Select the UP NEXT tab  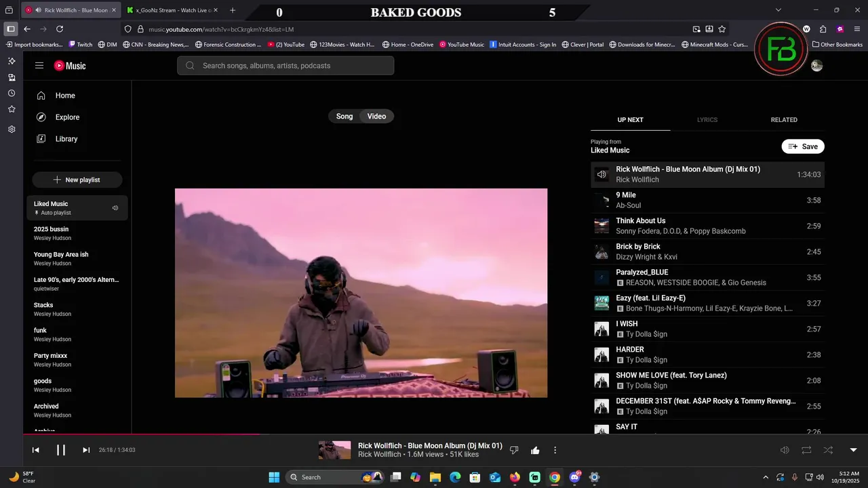coord(630,120)
